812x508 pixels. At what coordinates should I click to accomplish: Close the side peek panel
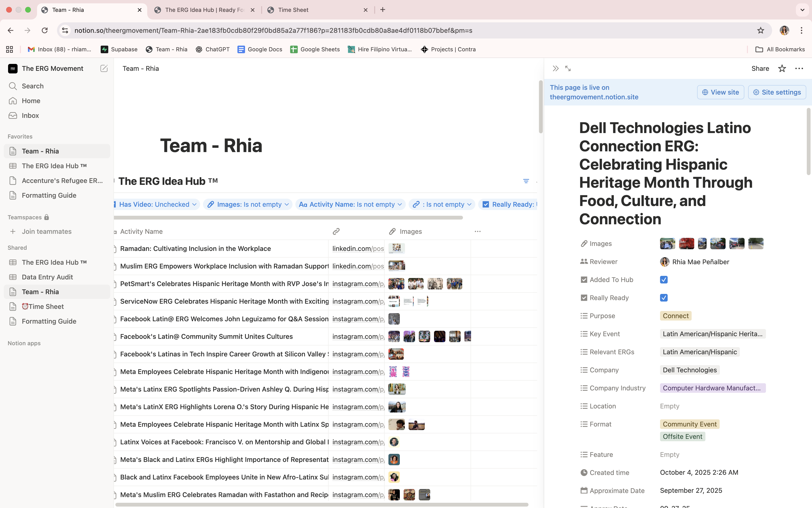(x=556, y=68)
